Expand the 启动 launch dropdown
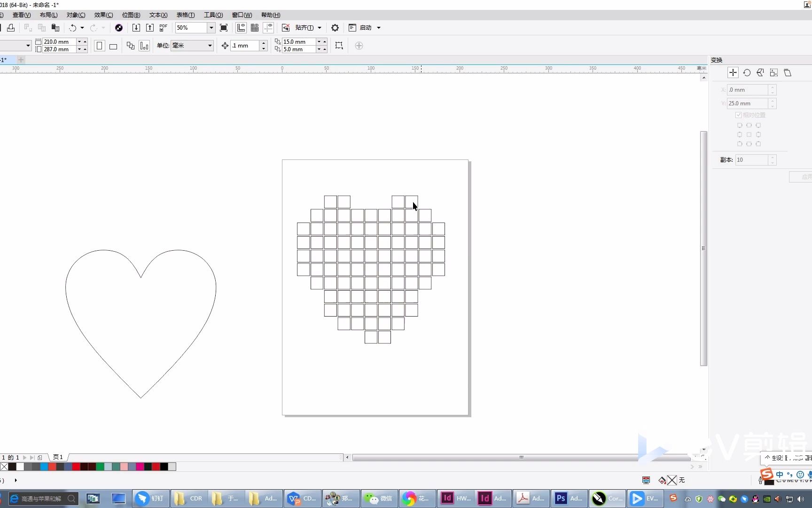The height and width of the screenshot is (508, 812). [x=379, y=28]
